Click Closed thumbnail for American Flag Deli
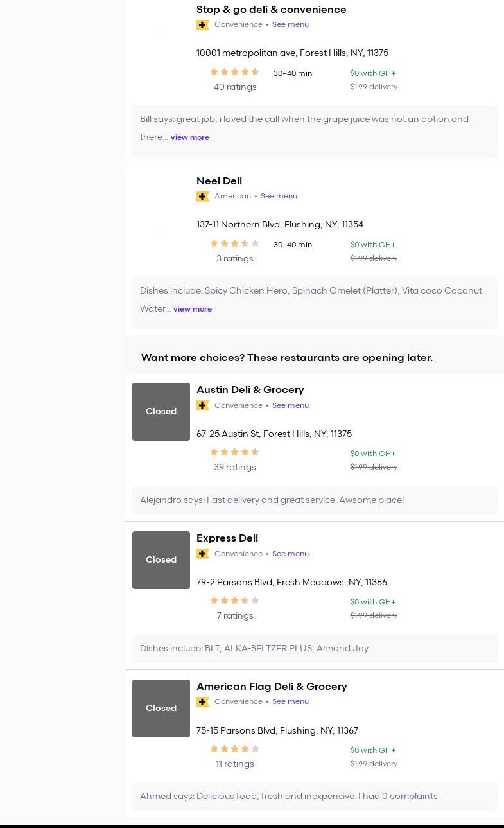Viewport: 504px width, 828px height. click(x=161, y=709)
